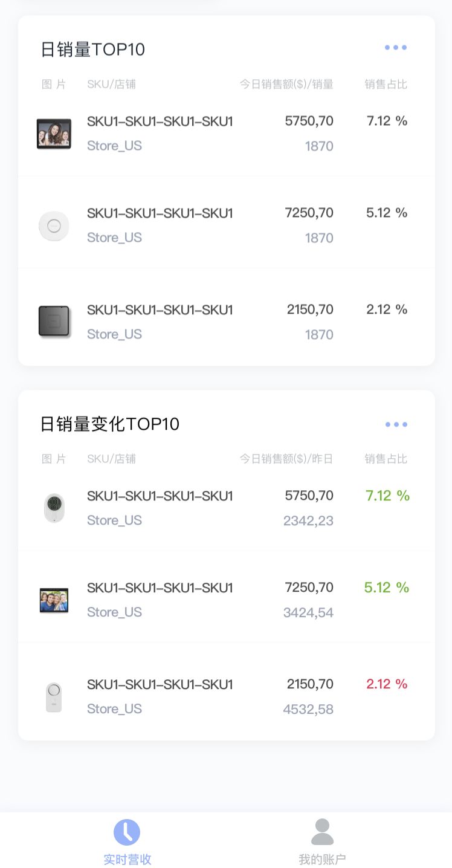
Task: Click red 2.12 % change value
Action: (x=387, y=684)
